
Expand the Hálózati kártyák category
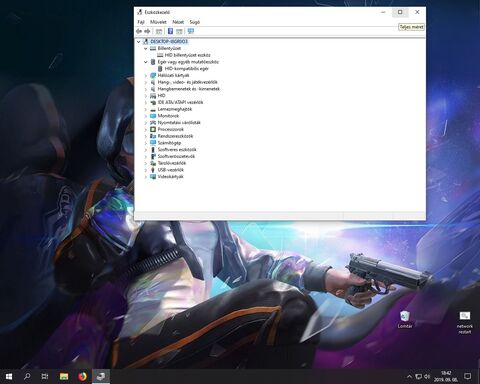[x=146, y=75]
